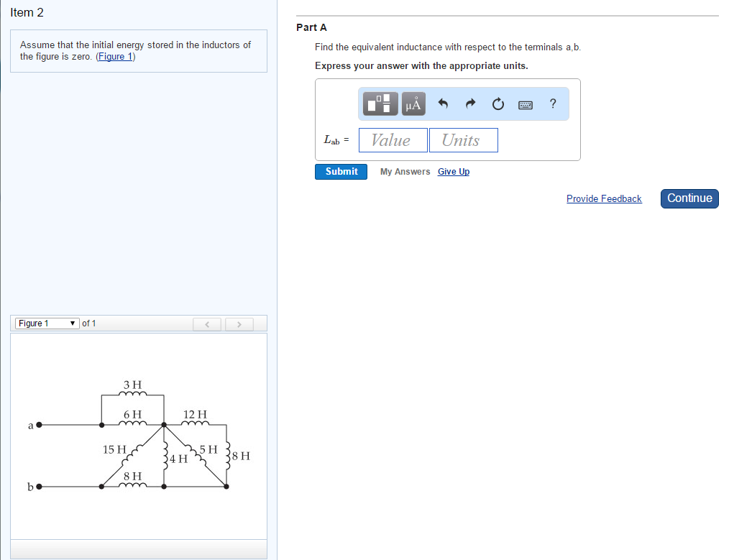Click the undo arrow icon
The width and height of the screenshot is (729, 560).
coord(443,104)
